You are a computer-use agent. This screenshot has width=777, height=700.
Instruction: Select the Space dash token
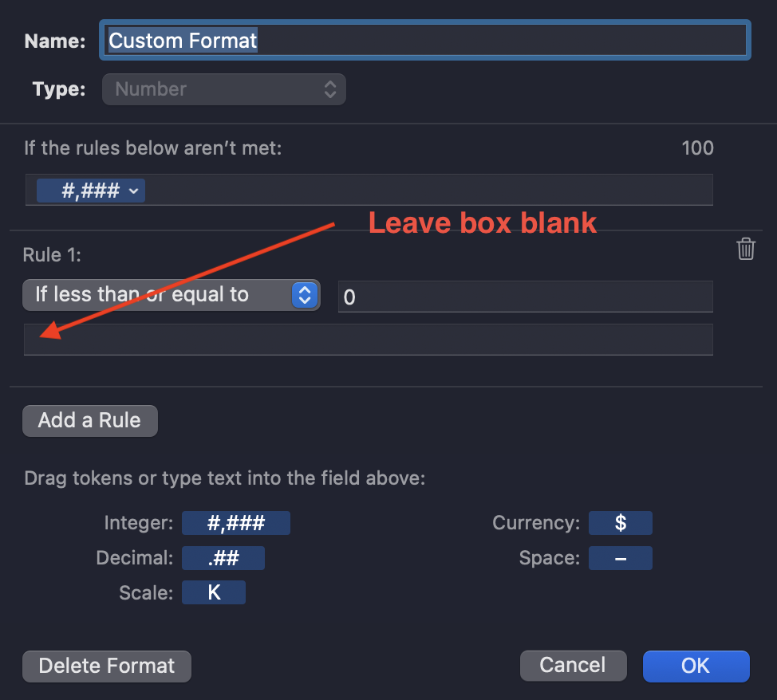(x=620, y=558)
